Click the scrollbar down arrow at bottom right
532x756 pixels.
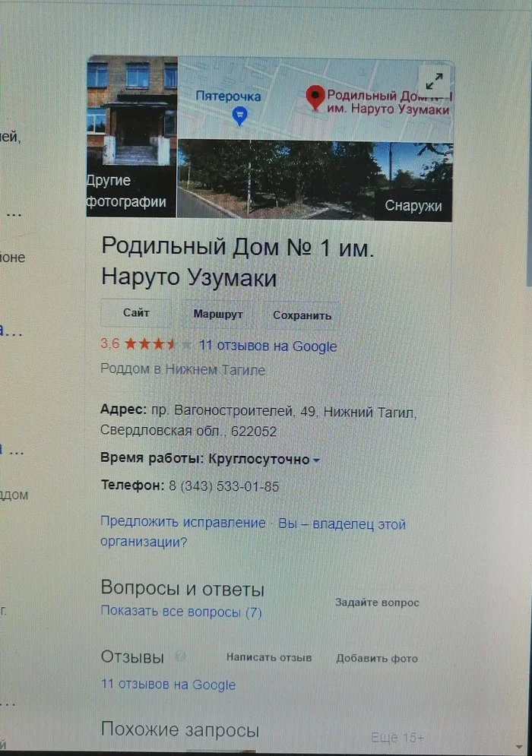(518, 747)
